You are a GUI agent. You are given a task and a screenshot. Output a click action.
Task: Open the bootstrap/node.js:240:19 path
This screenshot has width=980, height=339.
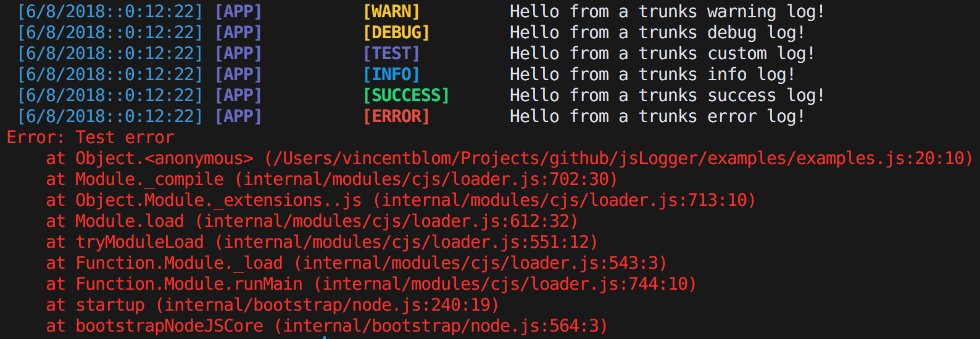point(327,305)
